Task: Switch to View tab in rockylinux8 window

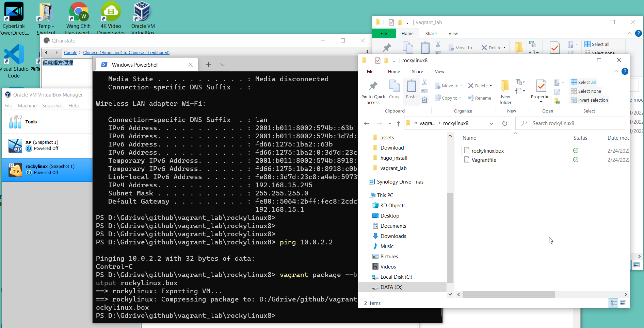Action: tap(439, 71)
